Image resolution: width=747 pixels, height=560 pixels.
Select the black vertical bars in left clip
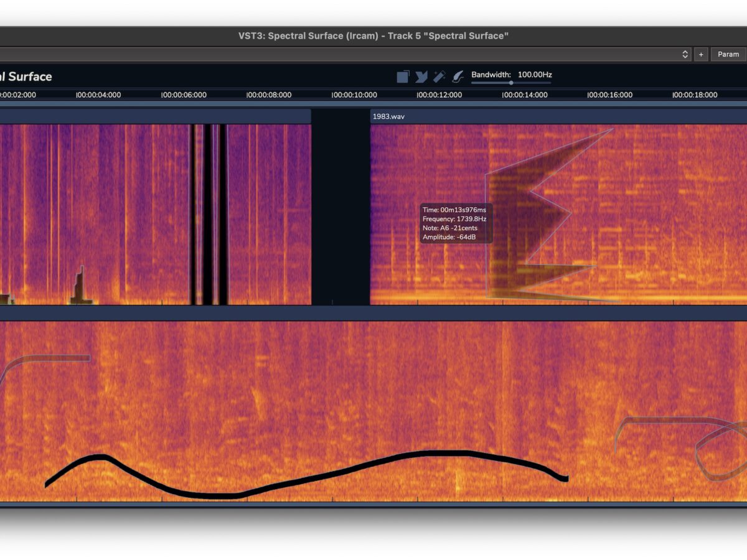pyautogui.click(x=207, y=212)
